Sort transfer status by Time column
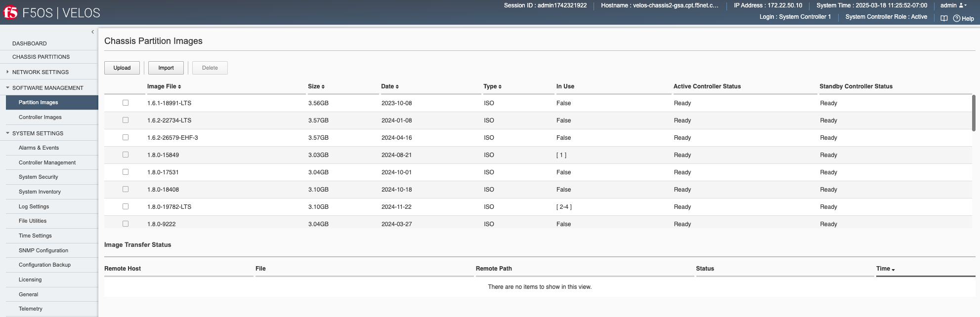 886,269
